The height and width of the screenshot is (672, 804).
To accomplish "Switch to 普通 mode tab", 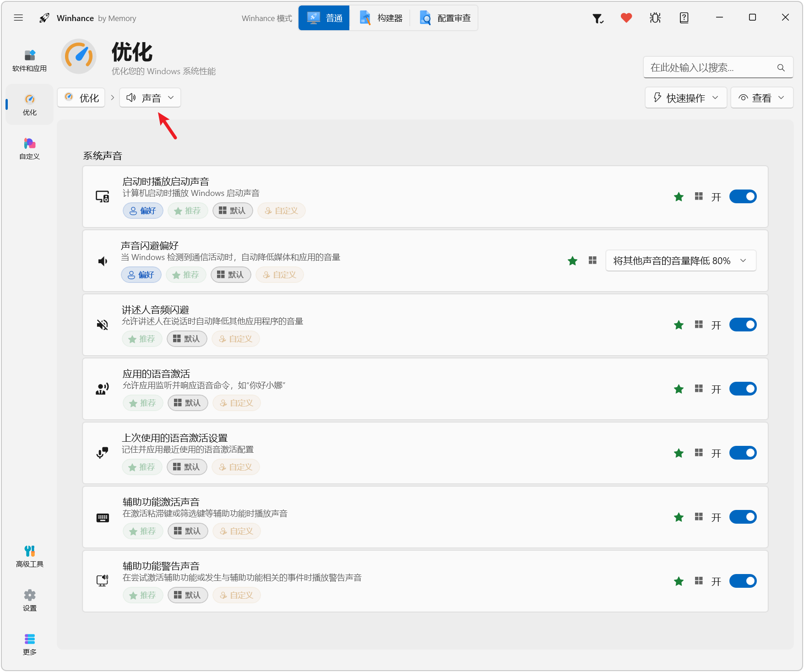I will click(x=325, y=18).
